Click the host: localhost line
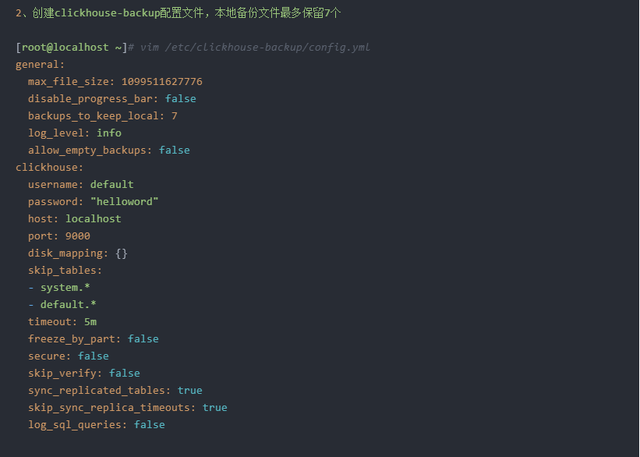The height and width of the screenshot is (457, 640). [74, 218]
